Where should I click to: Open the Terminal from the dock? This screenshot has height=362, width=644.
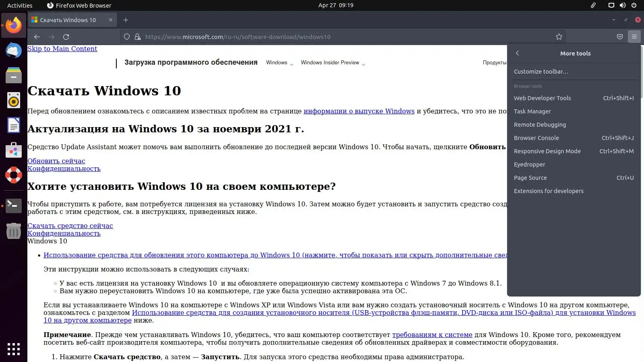tap(14, 206)
